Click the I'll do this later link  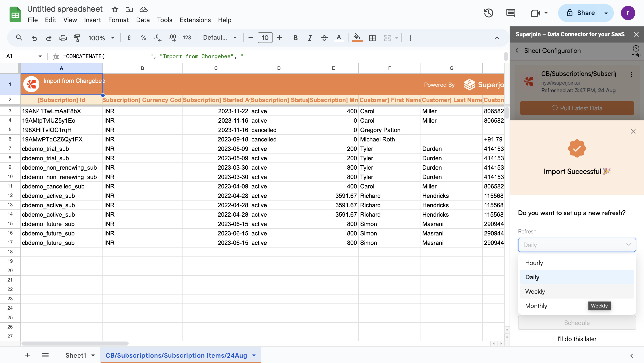click(x=577, y=339)
